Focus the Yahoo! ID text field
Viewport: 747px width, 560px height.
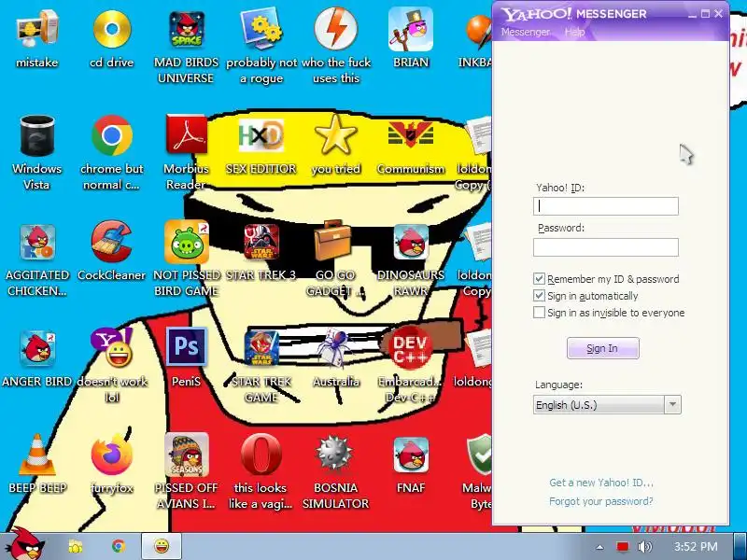click(606, 206)
